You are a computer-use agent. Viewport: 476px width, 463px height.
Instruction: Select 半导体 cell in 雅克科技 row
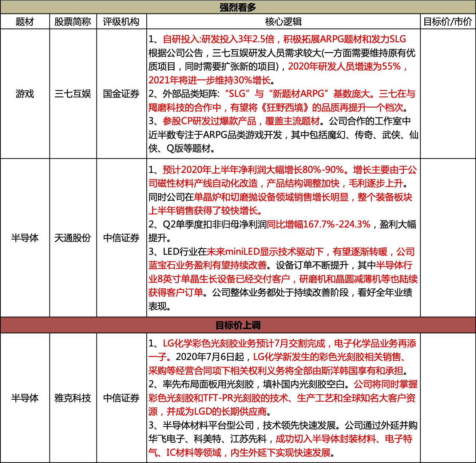click(x=25, y=398)
